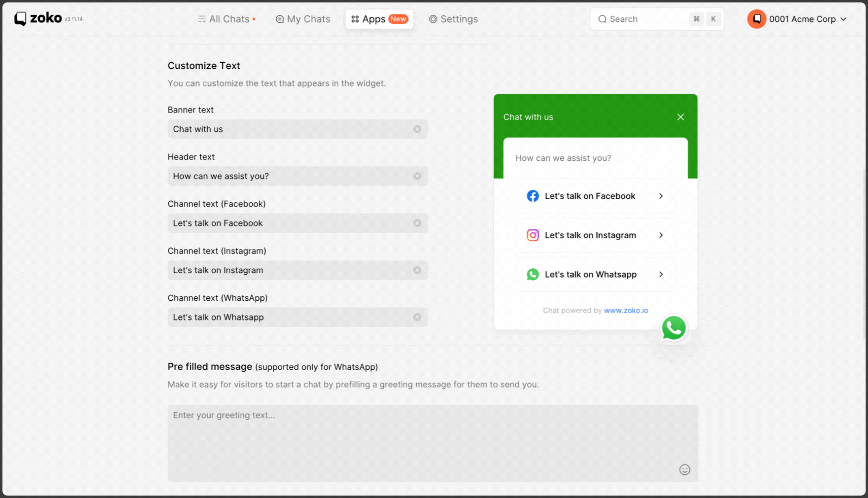Viewport: 868px width, 498px height.
Task: Edit the Channel text (Facebook) field
Action: tap(298, 223)
